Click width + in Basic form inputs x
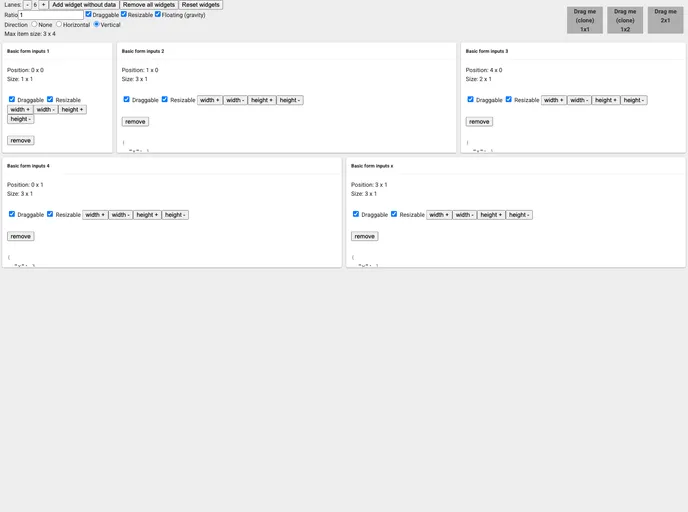The image size is (688, 512). pos(439,215)
